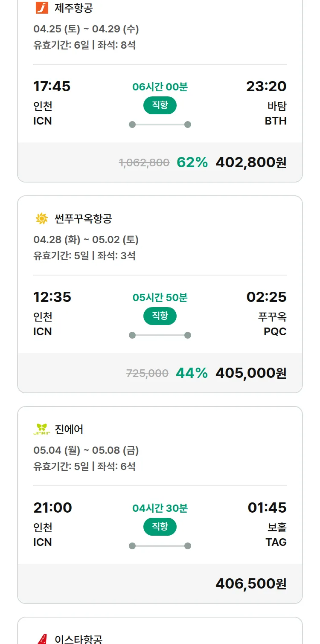The image size is (320, 644).
Task: Select the 진에어 airline name
Action: point(69,429)
